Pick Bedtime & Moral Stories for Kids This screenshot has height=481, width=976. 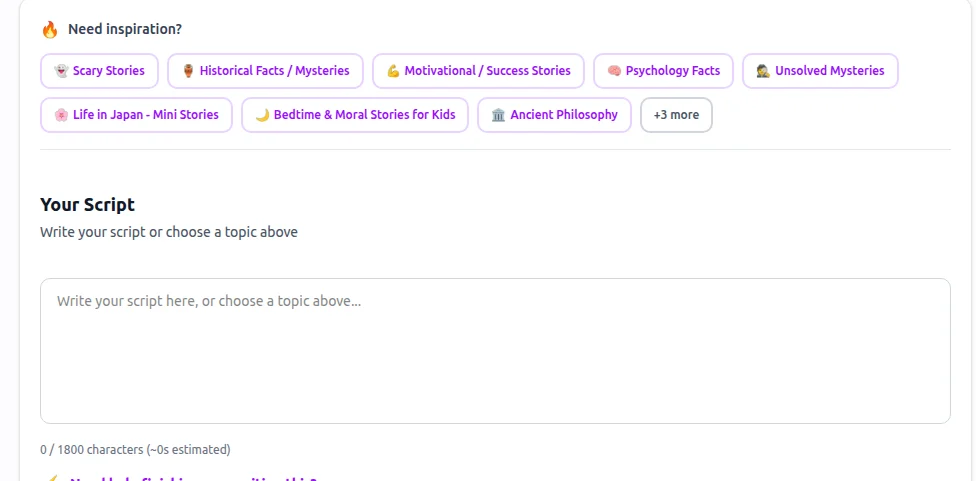(x=355, y=115)
